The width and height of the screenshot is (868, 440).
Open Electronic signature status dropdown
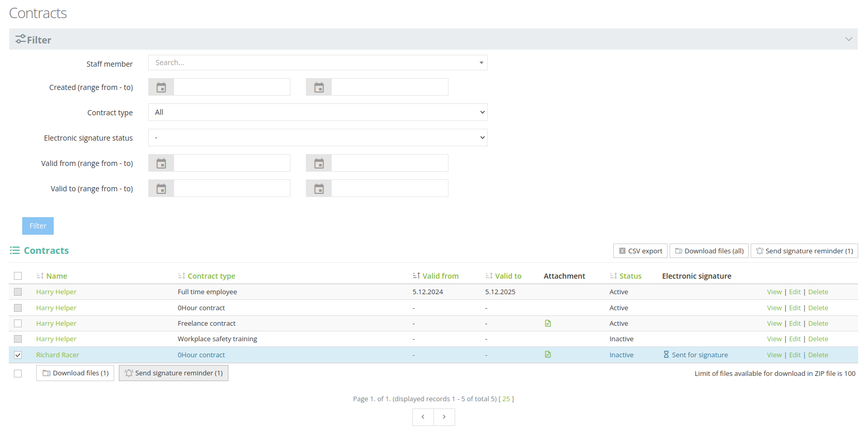pyautogui.click(x=318, y=138)
